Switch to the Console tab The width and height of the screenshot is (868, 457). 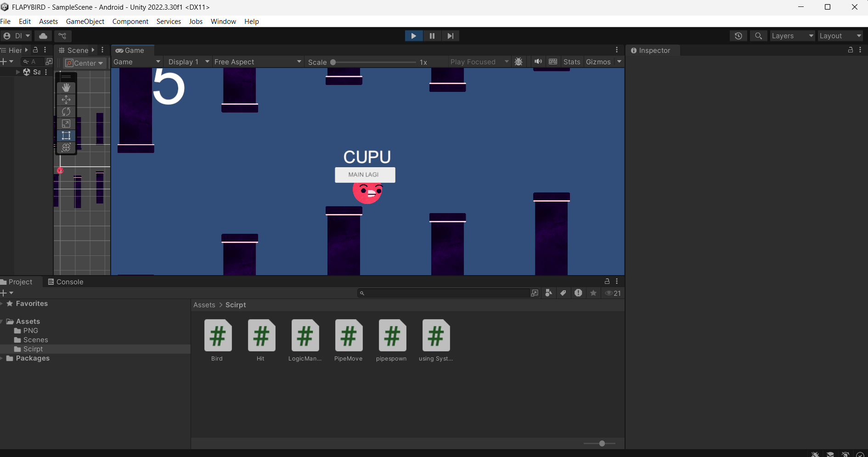[x=66, y=282]
